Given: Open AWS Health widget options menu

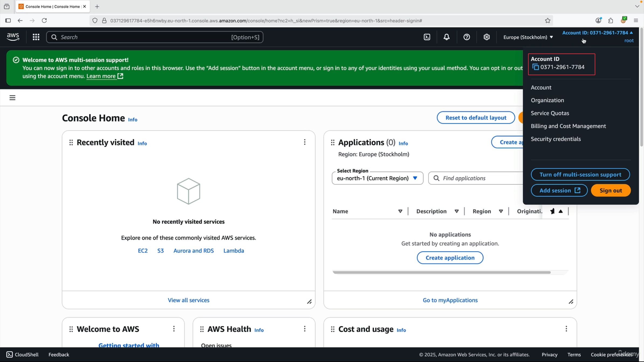Looking at the screenshot, I should [x=305, y=329].
